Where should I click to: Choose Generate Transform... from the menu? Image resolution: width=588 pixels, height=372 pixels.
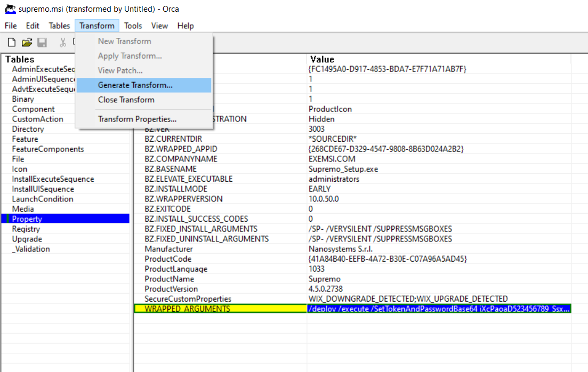[143, 85]
